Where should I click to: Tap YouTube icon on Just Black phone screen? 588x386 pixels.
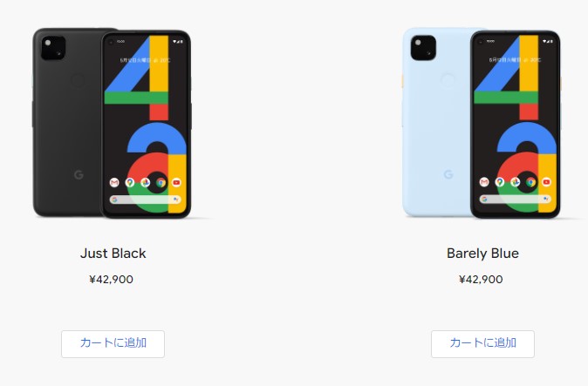176,182
